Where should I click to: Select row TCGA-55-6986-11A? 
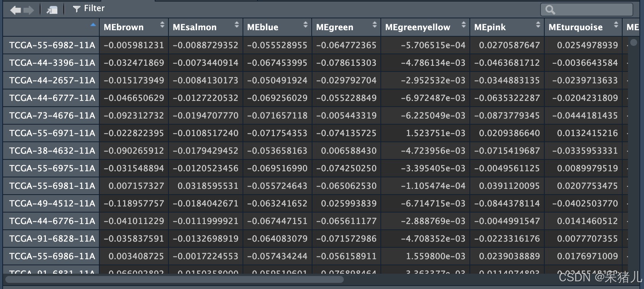click(52, 256)
